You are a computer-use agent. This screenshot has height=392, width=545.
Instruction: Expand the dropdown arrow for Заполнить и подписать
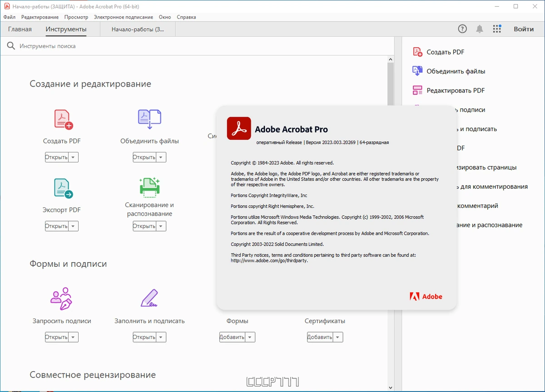tap(161, 337)
